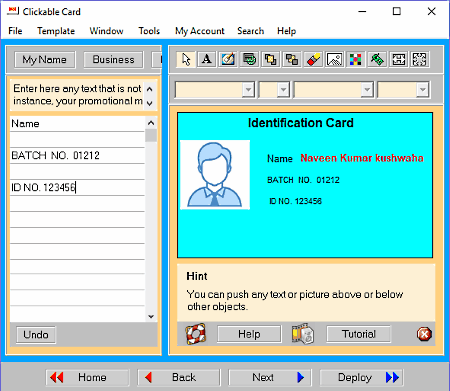
Task: Click the 'ID NO. 123456' entry row
Action: click(x=77, y=187)
